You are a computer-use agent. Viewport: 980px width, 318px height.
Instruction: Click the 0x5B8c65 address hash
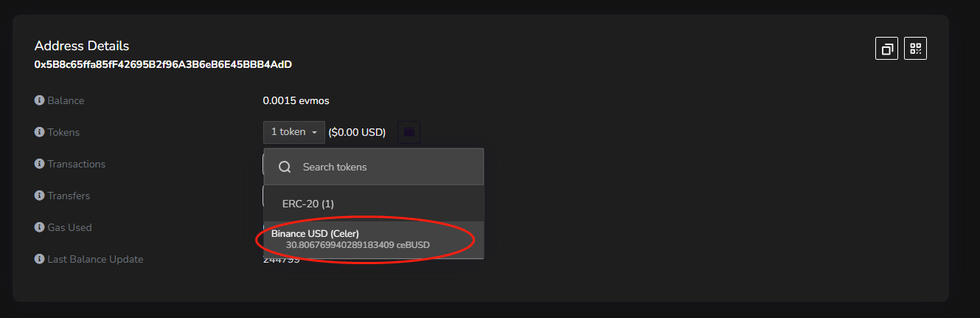(163, 64)
